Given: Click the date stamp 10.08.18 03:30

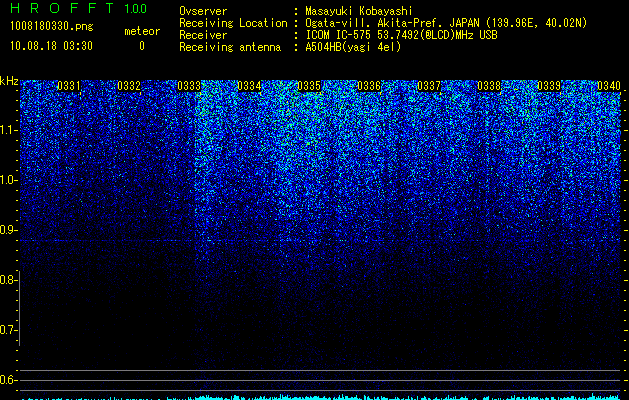Looking at the screenshot, I should click(x=51, y=46).
